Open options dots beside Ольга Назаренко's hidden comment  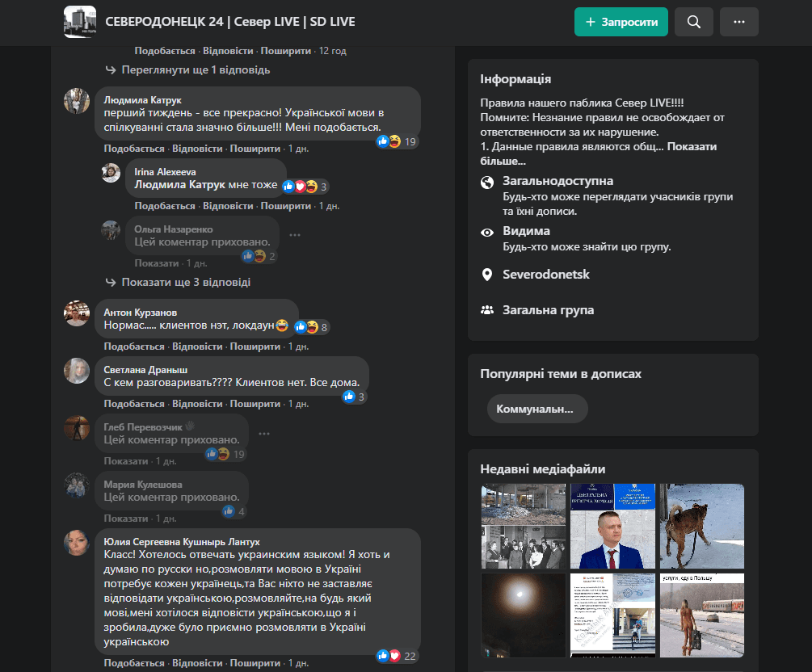tap(295, 235)
